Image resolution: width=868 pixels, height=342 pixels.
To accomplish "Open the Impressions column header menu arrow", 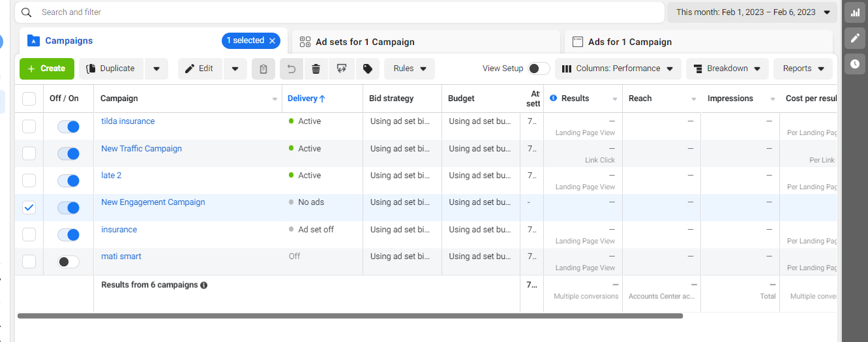I will tap(772, 99).
